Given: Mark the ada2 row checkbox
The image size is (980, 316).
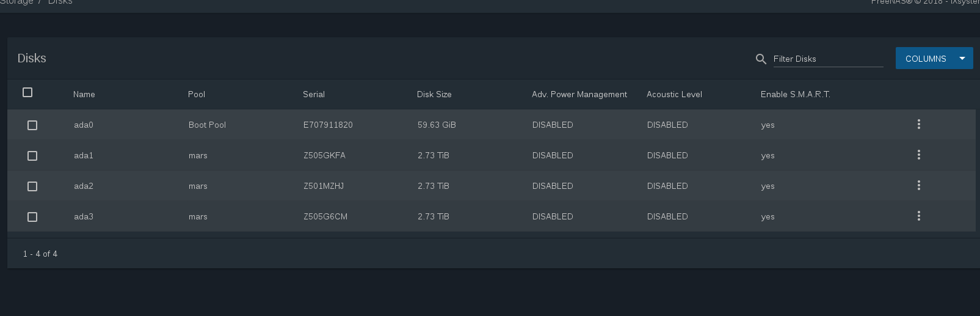Looking at the screenshot, I should [32, 186].
